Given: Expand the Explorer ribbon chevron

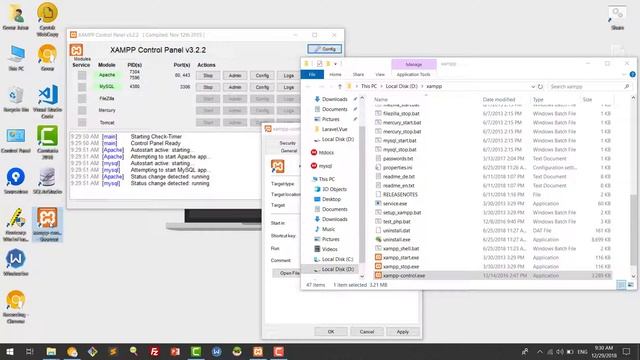Looking at the screenshot, I should click(624, 74).
